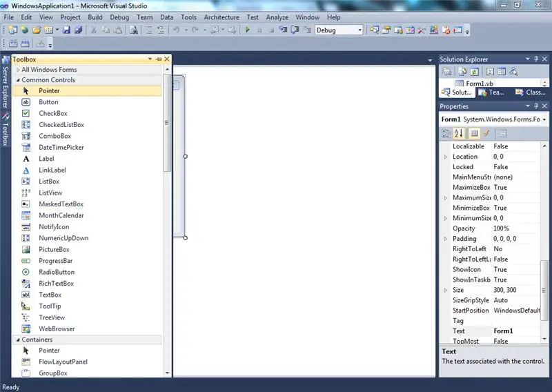
Task: Click the Open File folder icon
Action: (x=37, y=30)
